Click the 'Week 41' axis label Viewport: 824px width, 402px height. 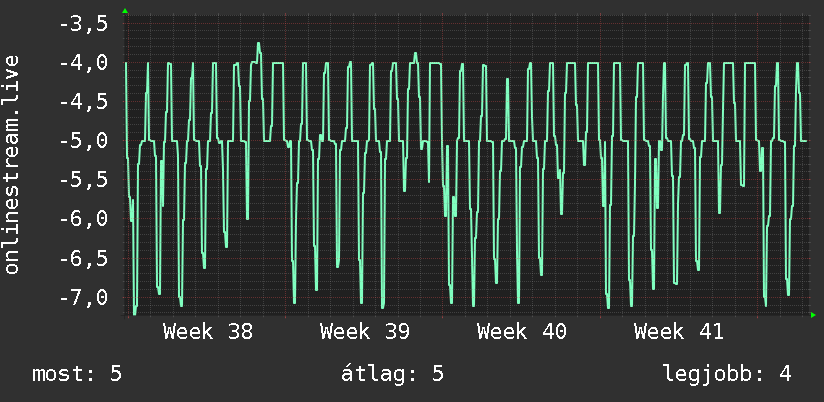[x=679, y=332]
